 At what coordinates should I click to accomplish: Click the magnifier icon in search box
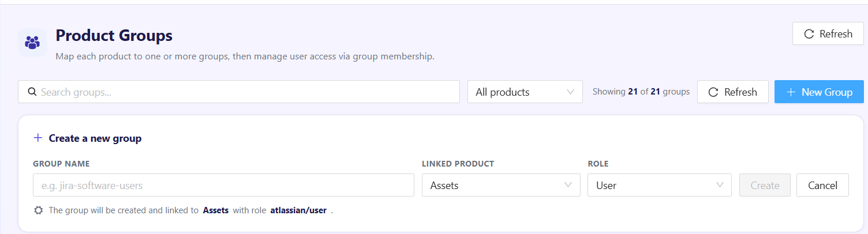(x=32, y=92)
